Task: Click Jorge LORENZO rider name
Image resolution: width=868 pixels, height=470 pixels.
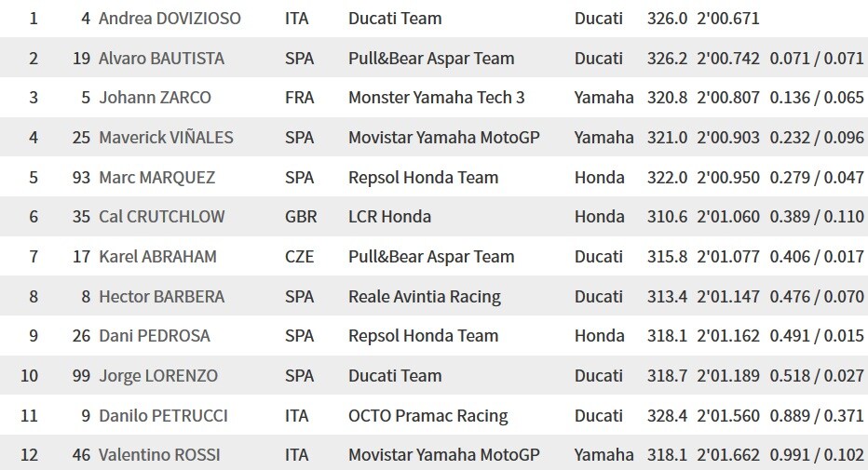Action: 157,375
